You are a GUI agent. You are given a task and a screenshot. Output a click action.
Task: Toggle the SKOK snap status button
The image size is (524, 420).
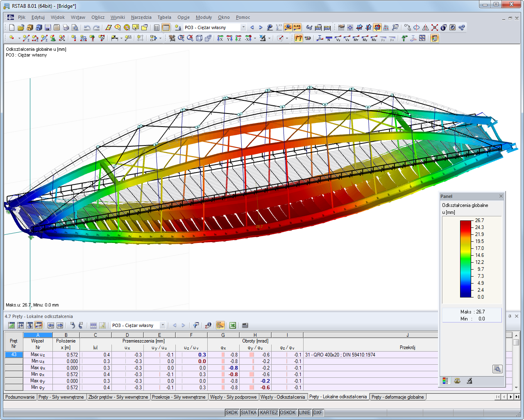point(232,413)
